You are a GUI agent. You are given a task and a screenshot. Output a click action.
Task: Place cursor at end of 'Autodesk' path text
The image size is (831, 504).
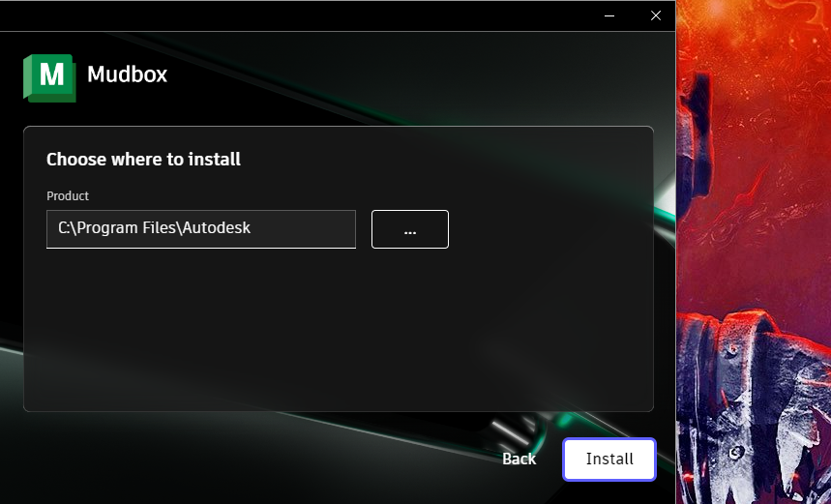[252, 229]
